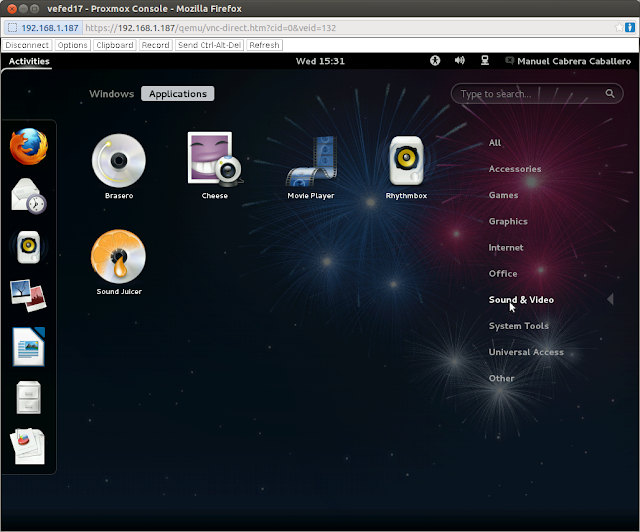The height and width of the screenshot is (532, 640).
Task: Click the blue info icon in address bar
Action: [x=630, y=27]
